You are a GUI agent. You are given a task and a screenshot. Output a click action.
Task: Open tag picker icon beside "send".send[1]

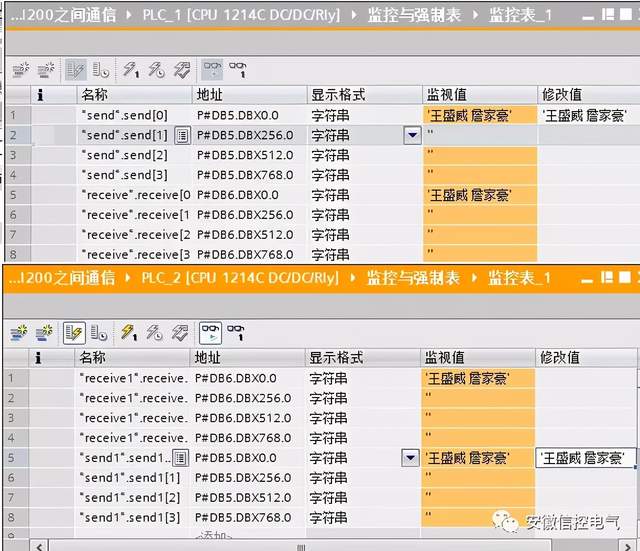[182, 135]
